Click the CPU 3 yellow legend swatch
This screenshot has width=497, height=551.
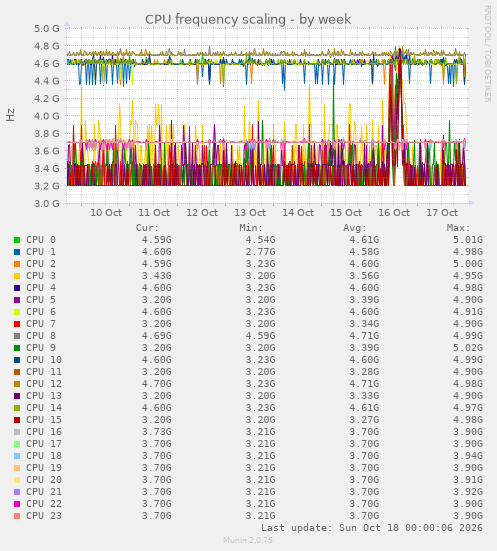(x=17, y=276)
